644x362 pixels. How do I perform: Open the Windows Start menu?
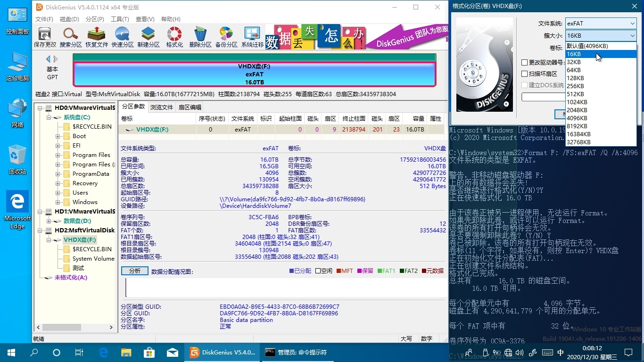(11, 352)
